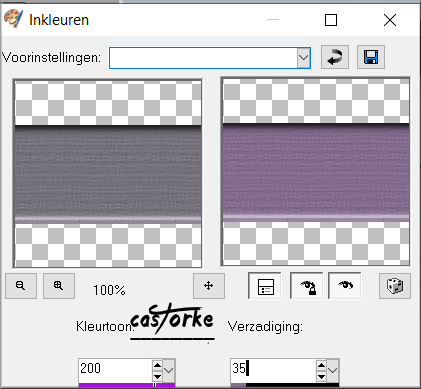Toggle auto proof with the locked eye icon
This screenshot has height=389, width=421.
[307, 286]
